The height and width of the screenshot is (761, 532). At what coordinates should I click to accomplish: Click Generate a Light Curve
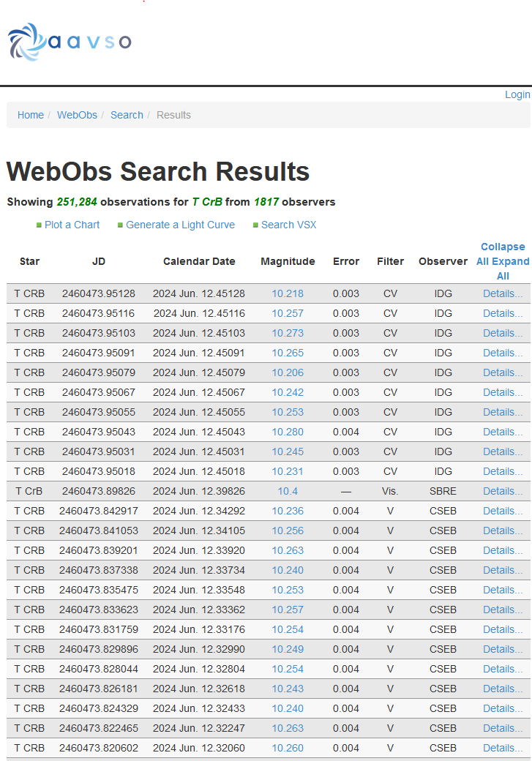[180, 225]
